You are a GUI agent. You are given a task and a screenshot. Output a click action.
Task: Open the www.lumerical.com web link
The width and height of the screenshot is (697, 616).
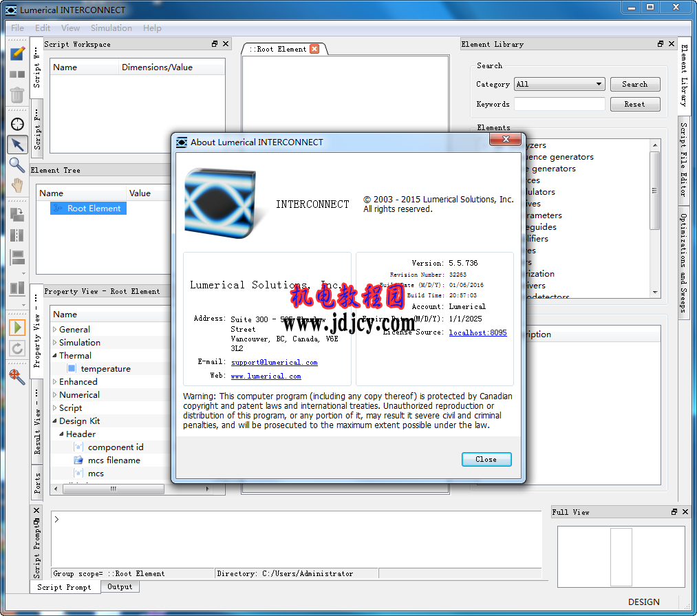(x=266, y=376)
